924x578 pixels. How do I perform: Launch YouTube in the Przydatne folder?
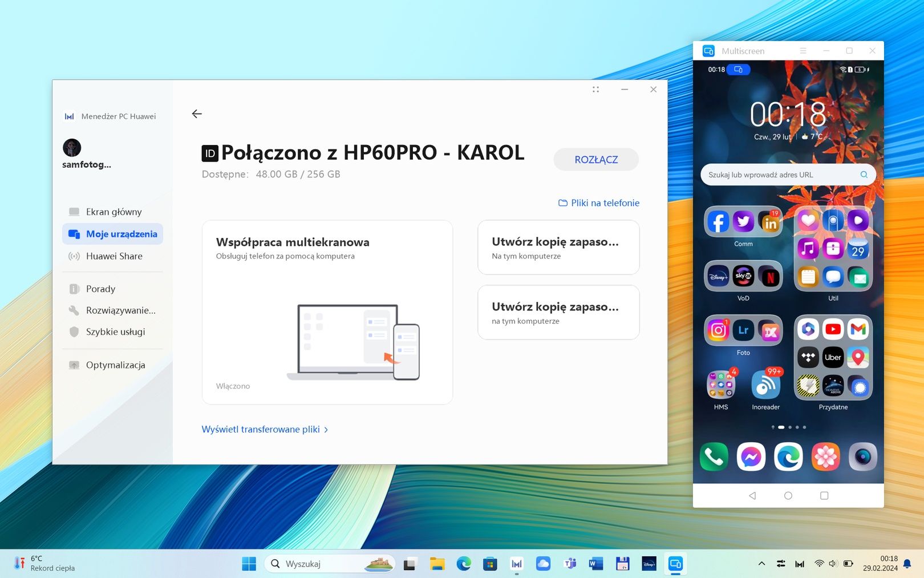click(833, 329)
